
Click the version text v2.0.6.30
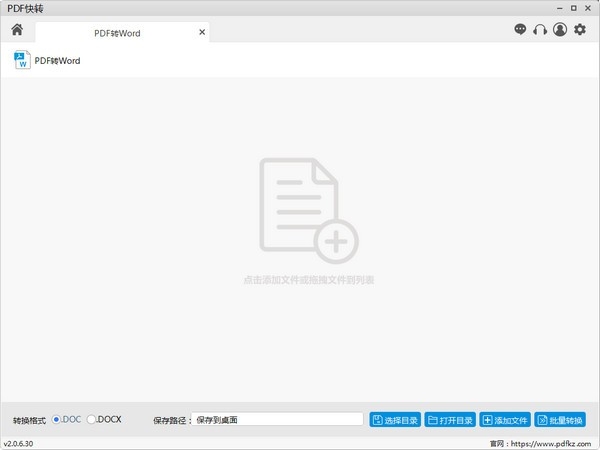pos(18,444)
